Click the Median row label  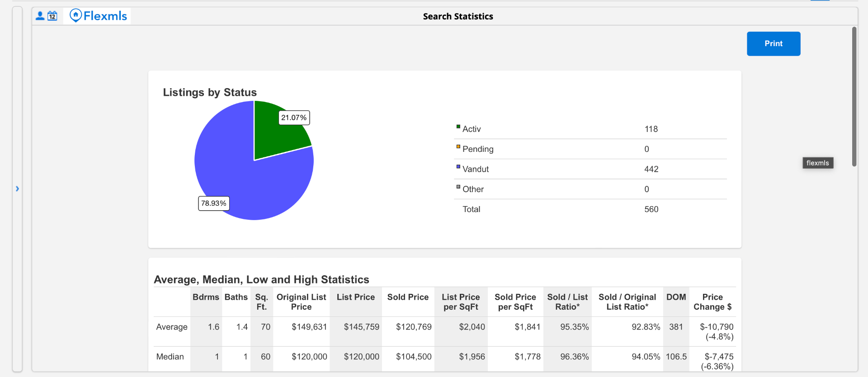coord(170,357)
